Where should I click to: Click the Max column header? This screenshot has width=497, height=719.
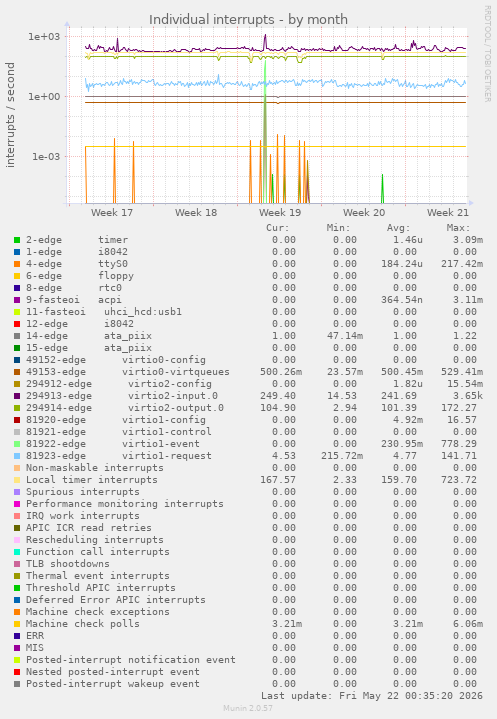pyautogui.click(x=458, y=228)
